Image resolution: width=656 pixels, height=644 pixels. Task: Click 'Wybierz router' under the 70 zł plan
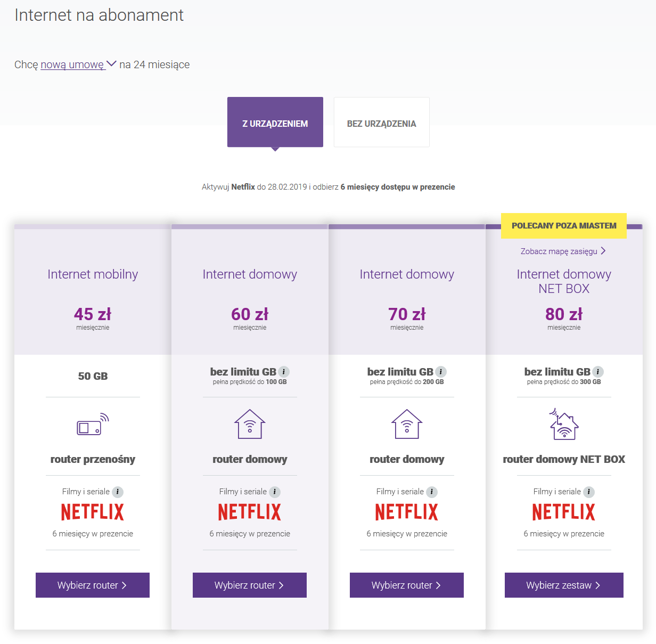(406, 585)
